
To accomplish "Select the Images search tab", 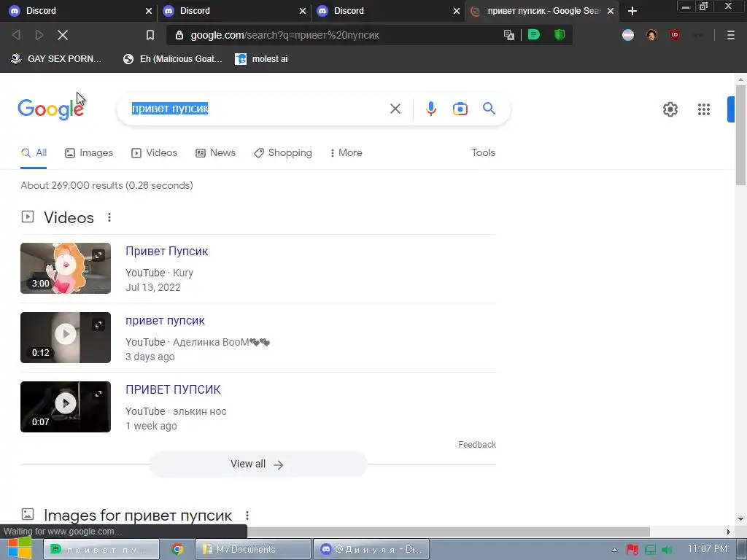I will pos(89,153).
